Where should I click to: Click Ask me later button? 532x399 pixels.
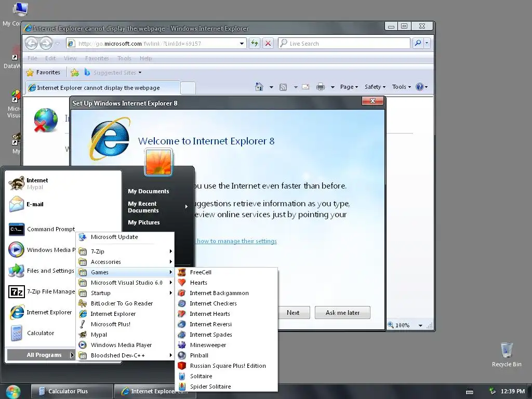click(342, 312)
